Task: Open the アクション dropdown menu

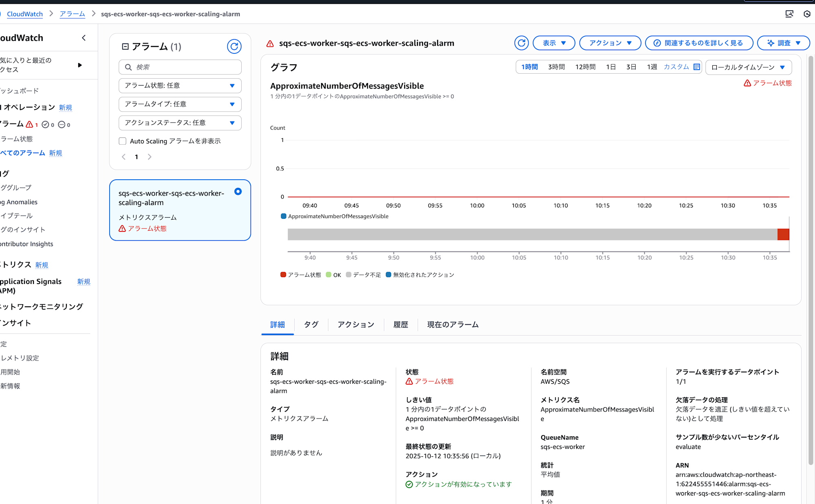Action: 610,43
